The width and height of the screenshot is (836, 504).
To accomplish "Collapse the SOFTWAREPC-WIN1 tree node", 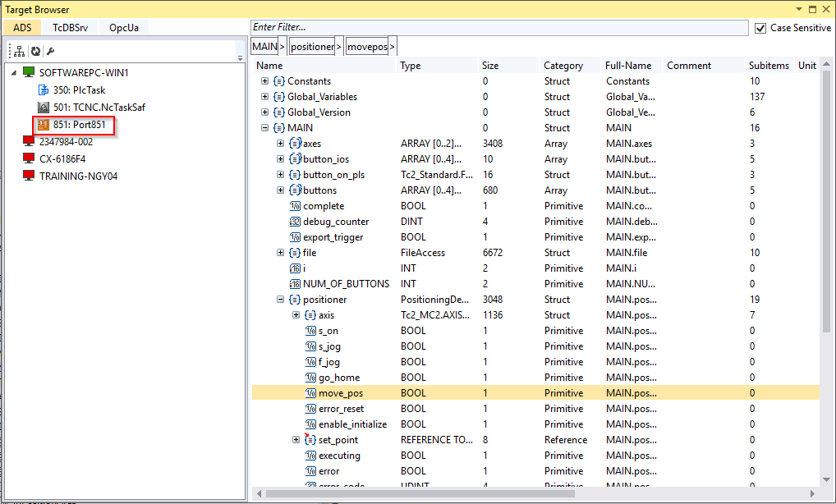I will click(14, 73).
